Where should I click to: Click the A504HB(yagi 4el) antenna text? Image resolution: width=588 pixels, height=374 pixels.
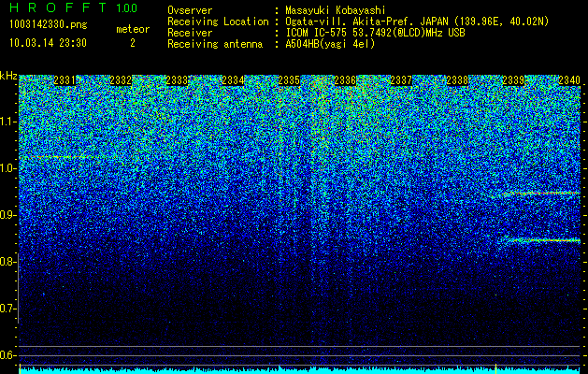[330, 44]
